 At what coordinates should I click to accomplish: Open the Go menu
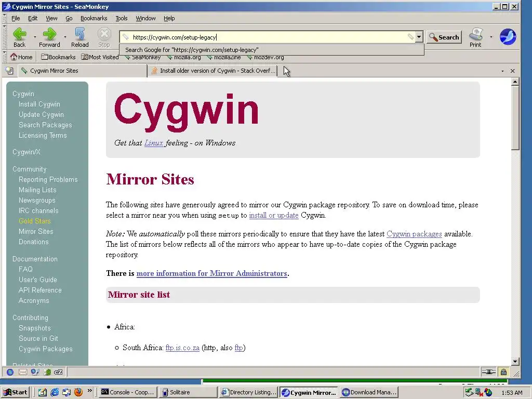[x=69, y=18]
